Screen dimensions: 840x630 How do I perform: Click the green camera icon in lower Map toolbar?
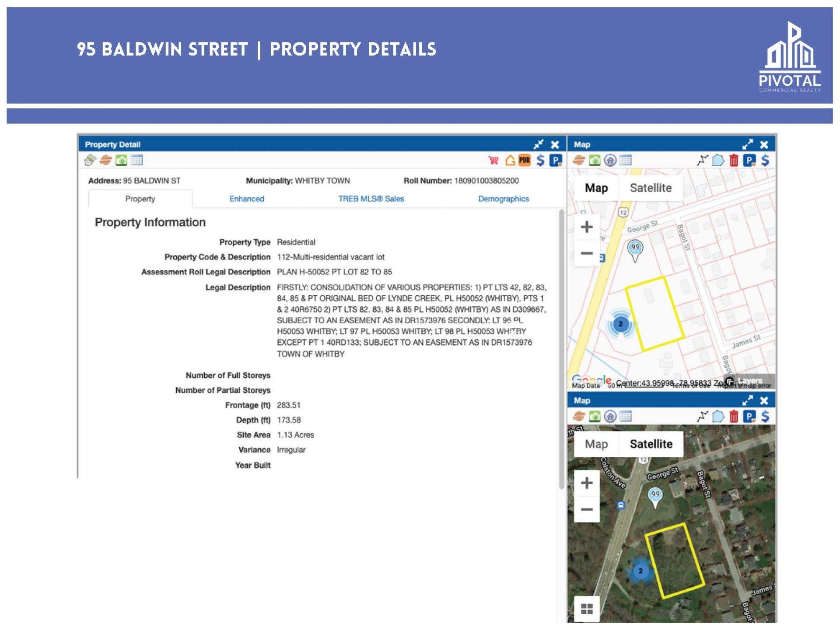pyautogui.click(x=595, y=416)
